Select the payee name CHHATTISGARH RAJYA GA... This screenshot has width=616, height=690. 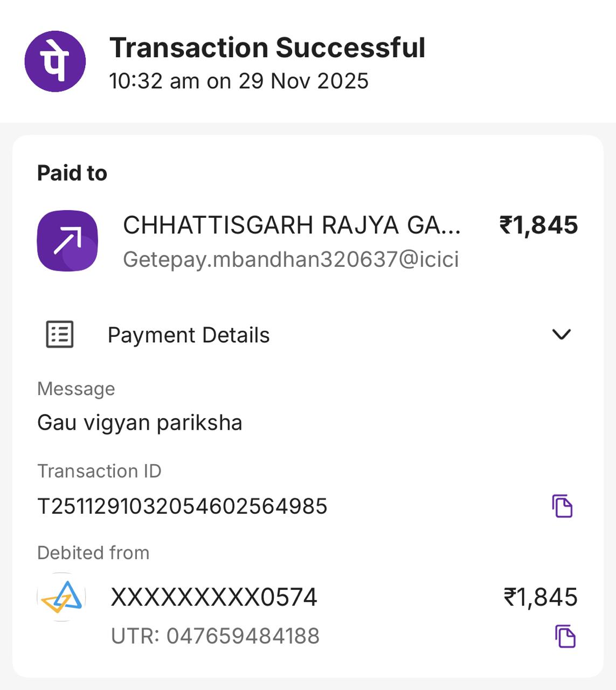(x=292, y=225)
